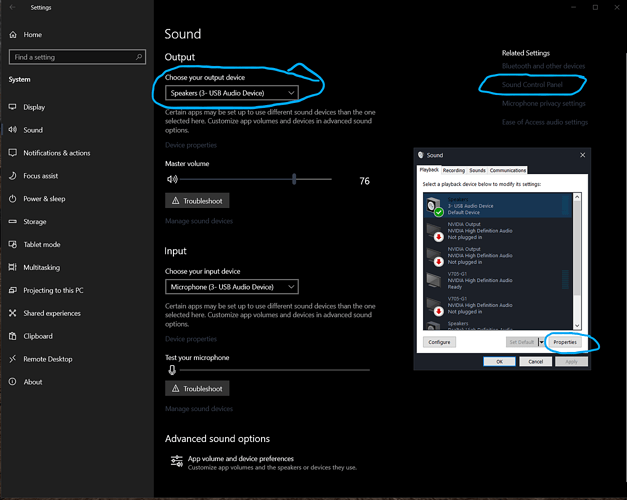Open App volume and device preferences

(241, 458)
